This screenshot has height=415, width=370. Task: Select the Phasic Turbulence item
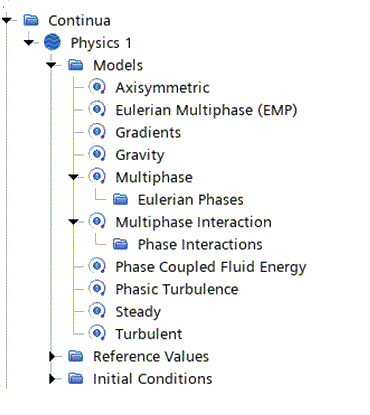[x=177, y=289]
